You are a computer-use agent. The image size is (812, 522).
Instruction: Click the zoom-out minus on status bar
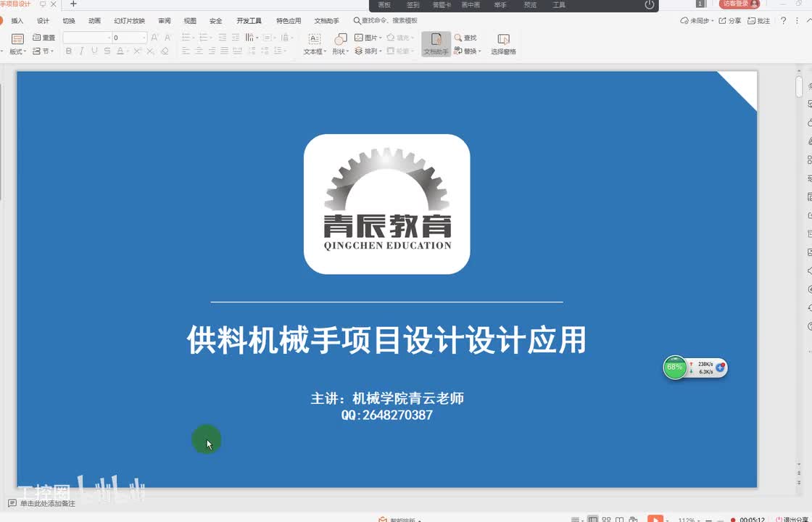coord(708,520)
